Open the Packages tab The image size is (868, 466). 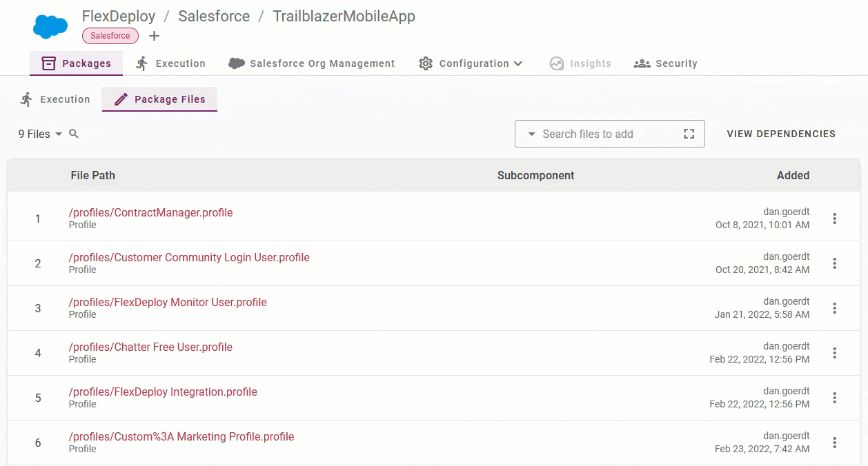76,63
